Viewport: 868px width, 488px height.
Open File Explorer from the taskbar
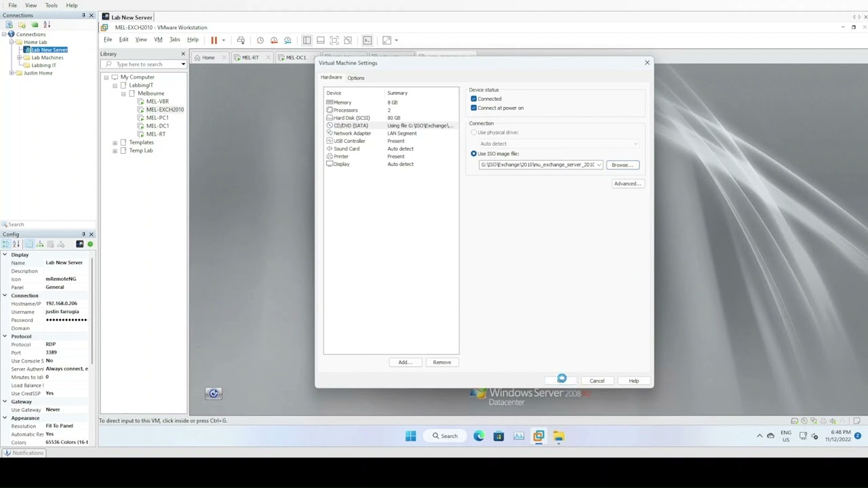point(558,436)
